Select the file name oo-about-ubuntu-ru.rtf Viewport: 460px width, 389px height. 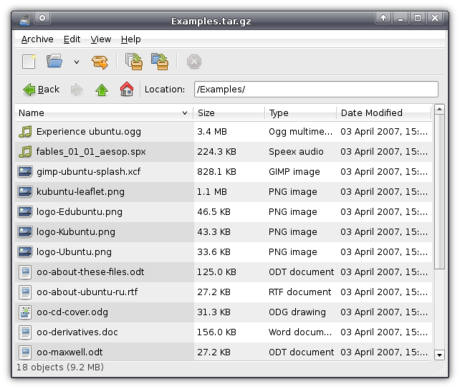point(87,292)
